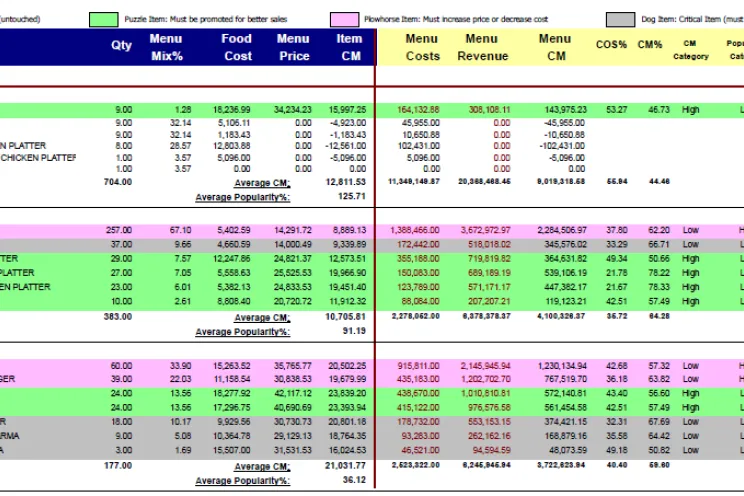
Task: Select the CM% cell 67.69
Action: [659, 422]
